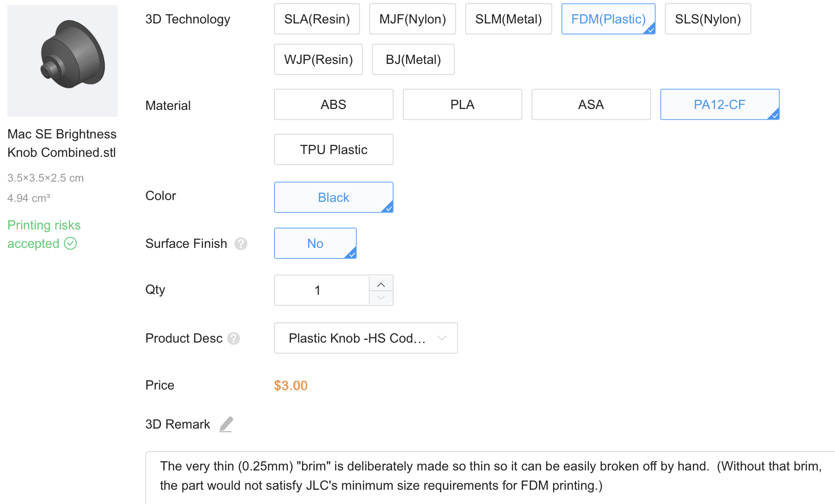This screenshot has height=504, width=835.
Task: Open the knob 3D model preview thumbnail
Action: point(63,61)
